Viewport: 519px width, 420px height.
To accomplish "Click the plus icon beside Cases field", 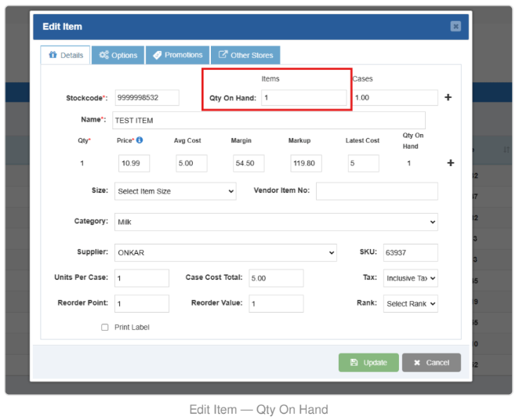I will pos(448,97).
